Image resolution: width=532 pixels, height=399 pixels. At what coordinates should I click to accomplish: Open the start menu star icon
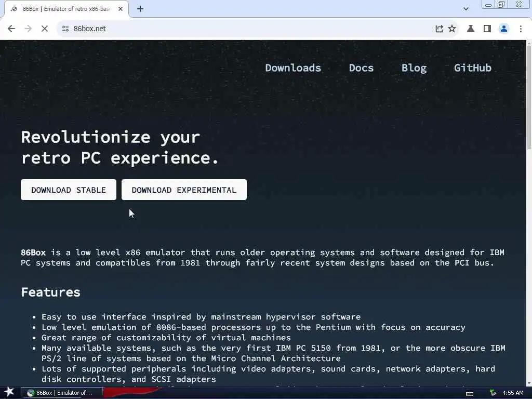9,392
